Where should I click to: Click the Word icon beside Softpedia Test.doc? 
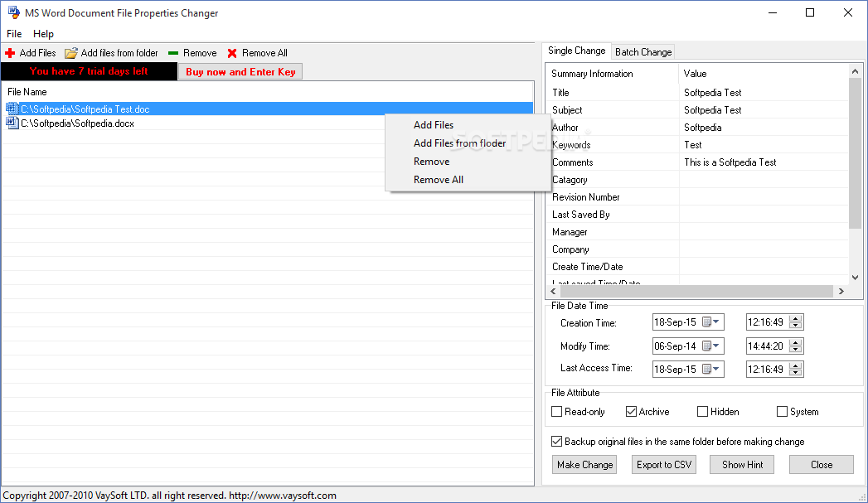pos(12,109)
